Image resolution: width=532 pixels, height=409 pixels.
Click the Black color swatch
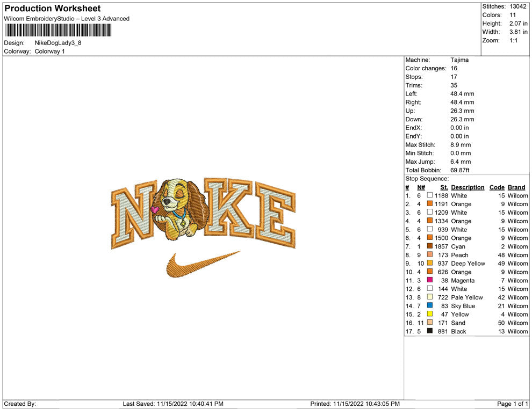[x=429, y=331]
